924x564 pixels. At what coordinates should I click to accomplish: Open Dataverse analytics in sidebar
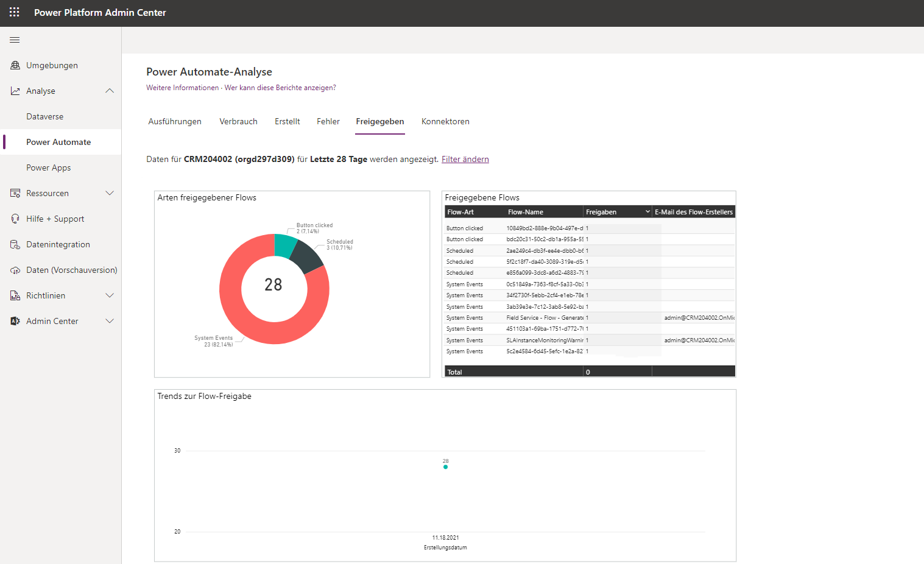pos(44,116)
